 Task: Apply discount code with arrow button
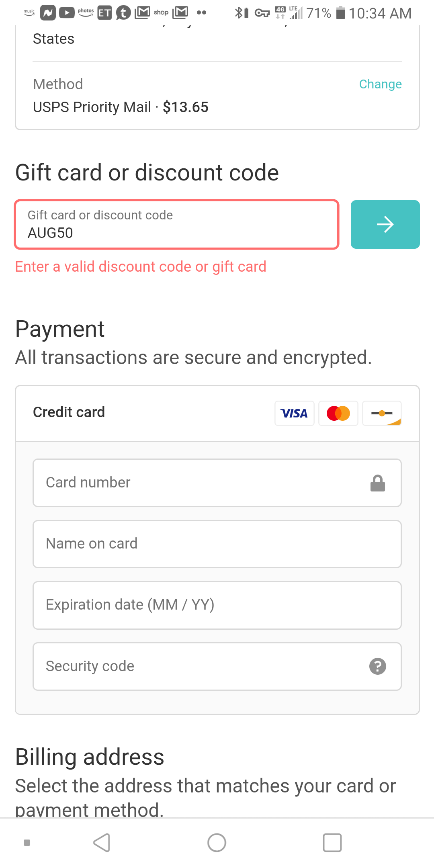pyautogui.click(x=385, y=224)
